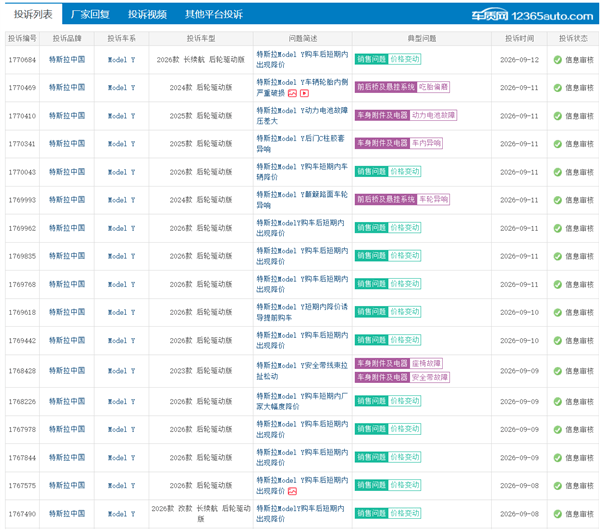Click the 投诉时间 column header
Viewport: 600px width, 530px height.
pos(519,39)
